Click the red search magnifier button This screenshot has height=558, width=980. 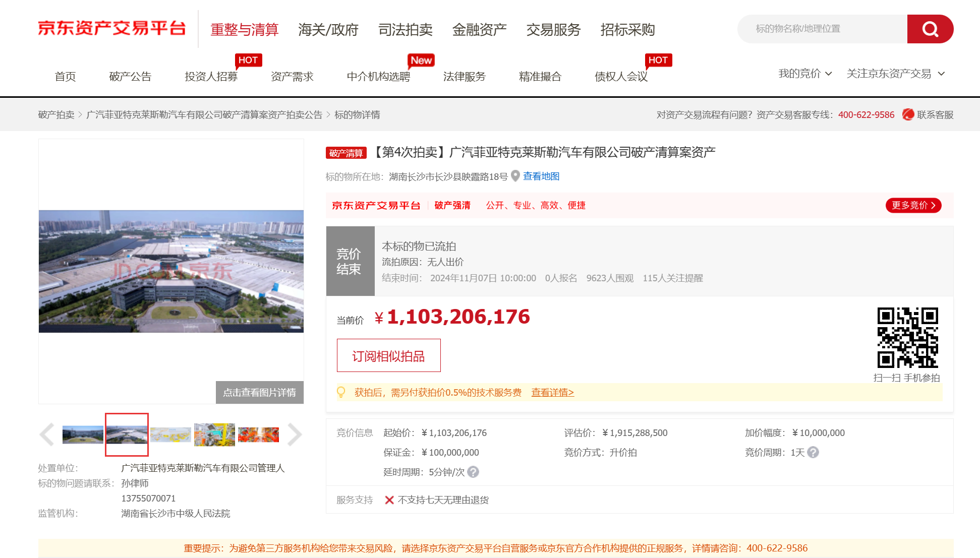[x=930, y=29]
